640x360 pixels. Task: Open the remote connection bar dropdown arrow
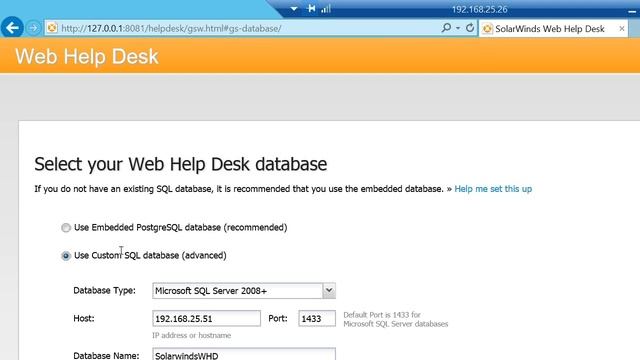tap(294, 9)
